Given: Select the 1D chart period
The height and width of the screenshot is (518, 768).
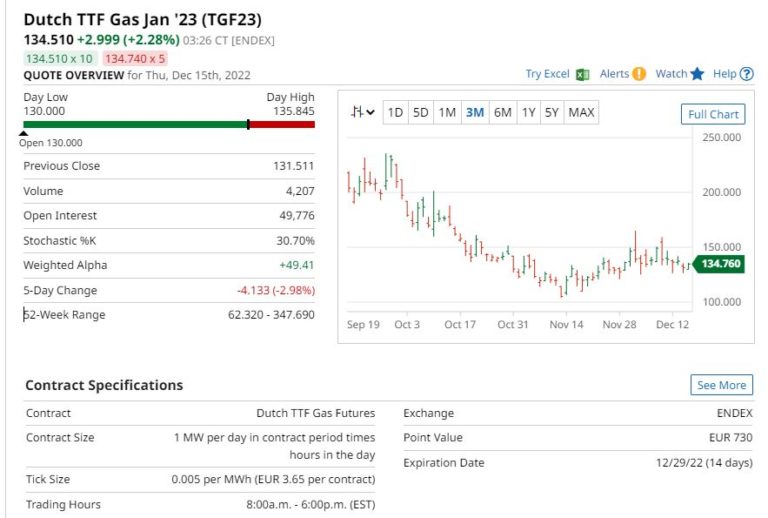Looking at the screenshot, I should (x=395, y=112).
